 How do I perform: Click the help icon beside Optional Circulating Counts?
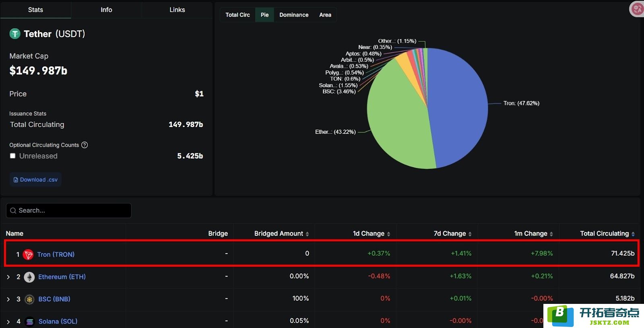85,145
